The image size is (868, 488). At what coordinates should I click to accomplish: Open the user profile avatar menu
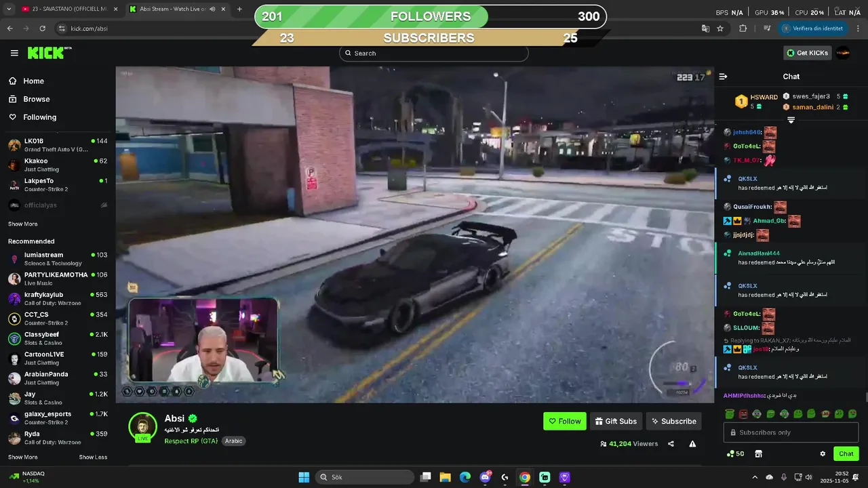[843, 53]
